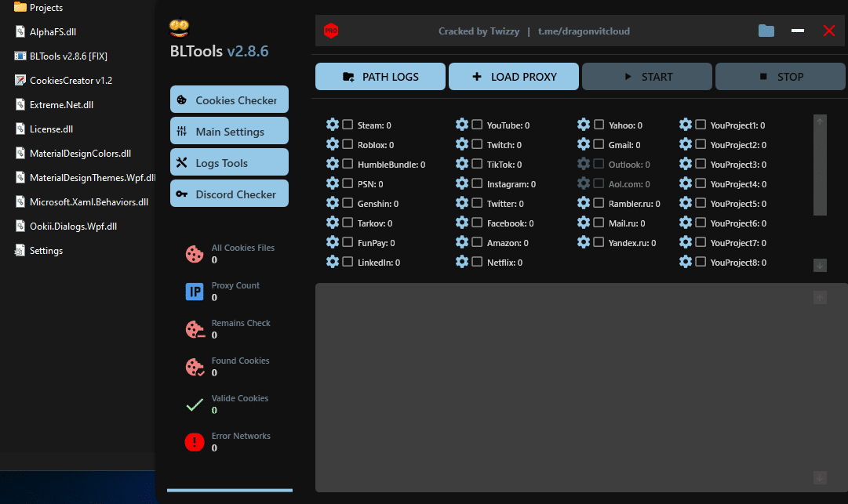Image resolution: width=848 pixels, height=504 pixels.
Task: Open Tarkov settings gear icon
Action: [x=333, y=223]
